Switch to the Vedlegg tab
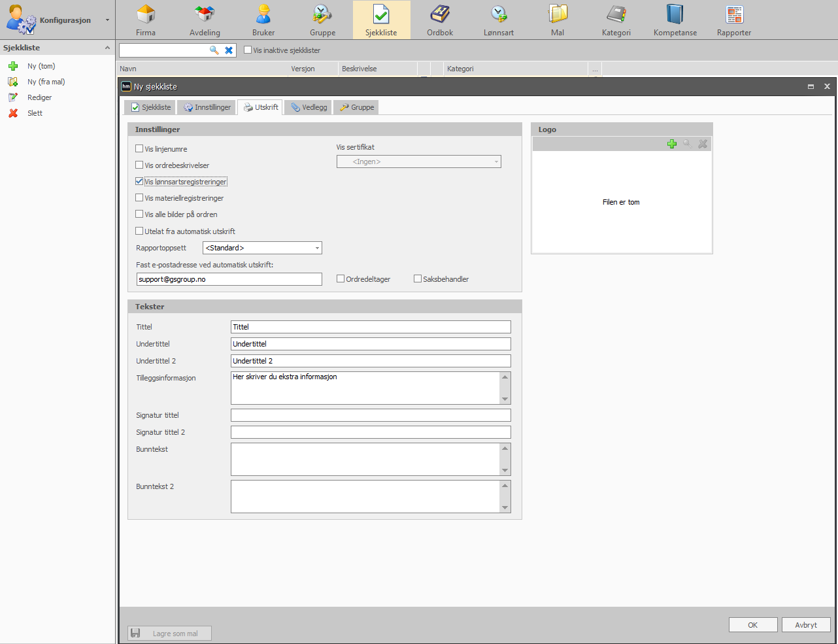Screen dimensions: 838x644 point(309,107)
